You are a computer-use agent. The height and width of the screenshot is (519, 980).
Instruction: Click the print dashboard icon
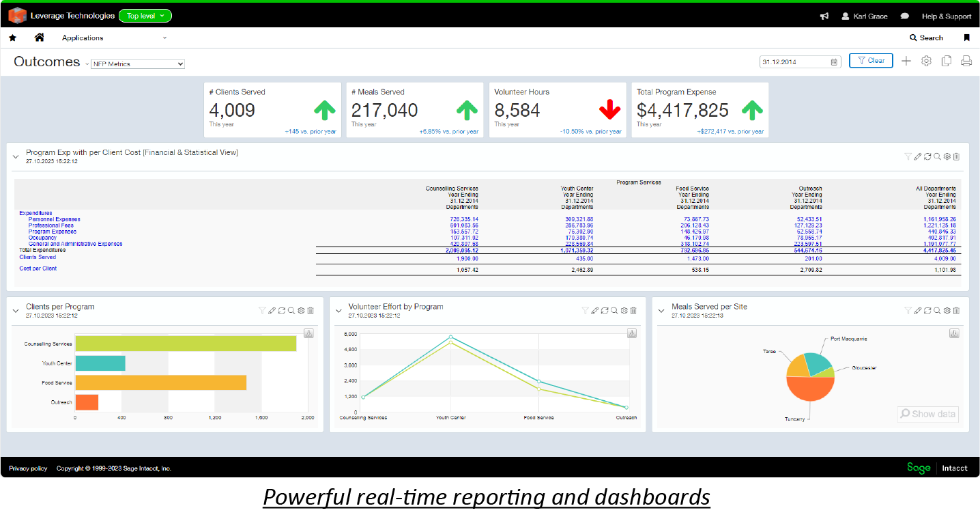[966, 61]
